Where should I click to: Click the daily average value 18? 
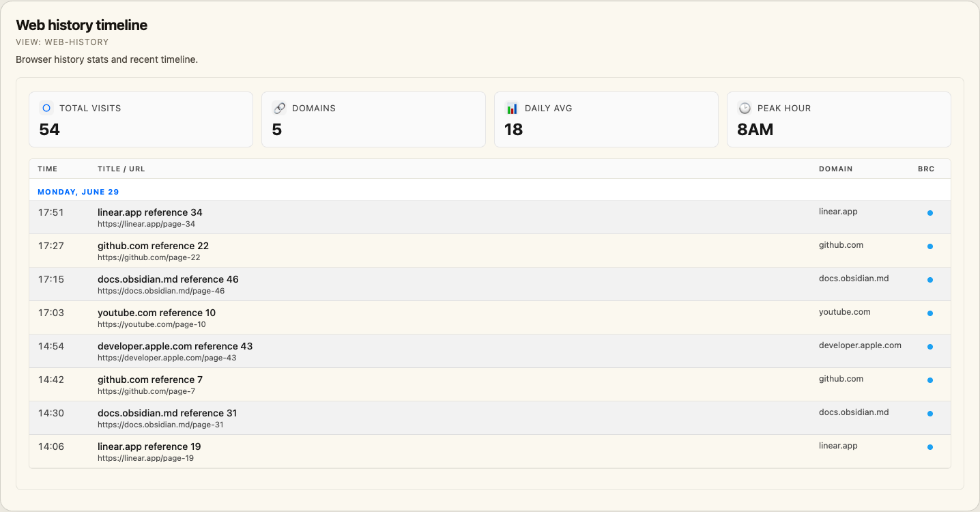514,130
